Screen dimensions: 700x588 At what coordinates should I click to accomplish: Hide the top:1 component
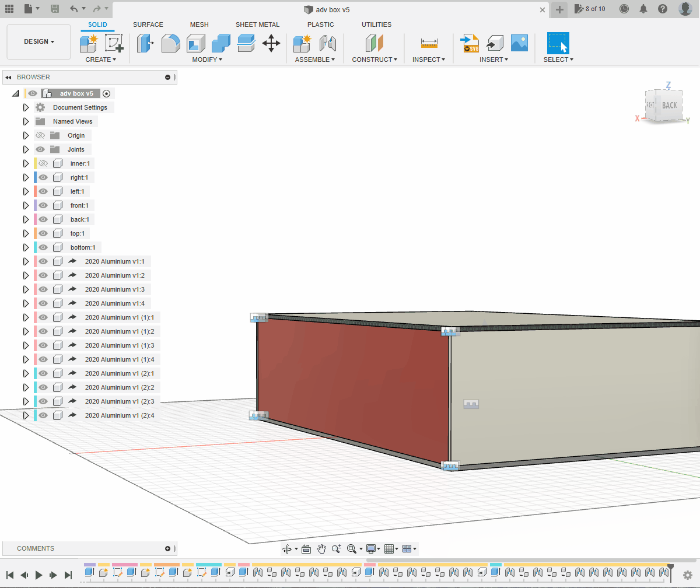(43, 233)
